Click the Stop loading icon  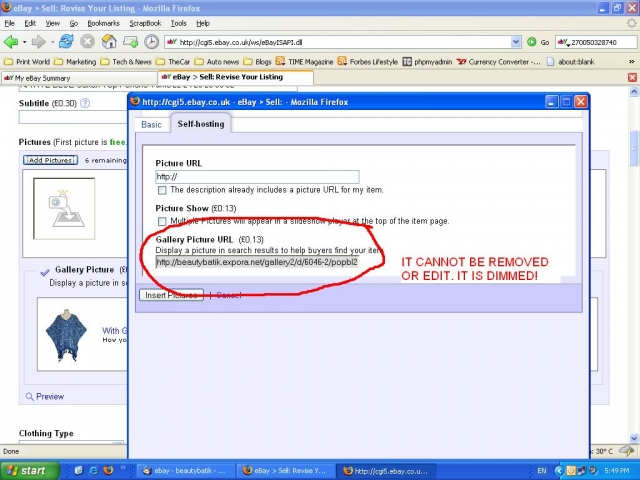pos(87,42)
